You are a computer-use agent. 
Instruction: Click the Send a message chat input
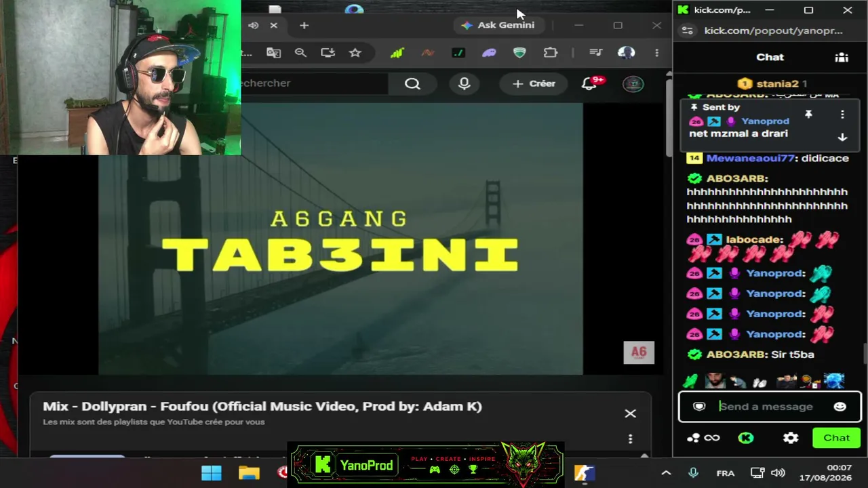pyautogui.click(x=770, y=407)
